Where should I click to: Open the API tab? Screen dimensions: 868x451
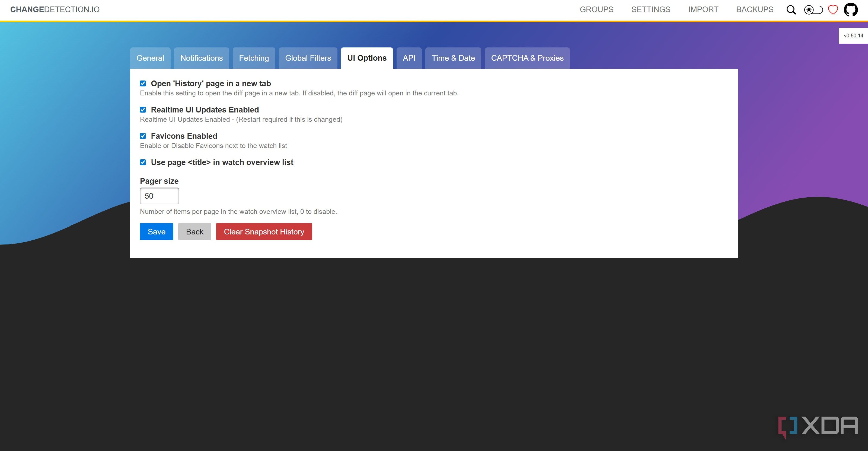tap(409, 58)
